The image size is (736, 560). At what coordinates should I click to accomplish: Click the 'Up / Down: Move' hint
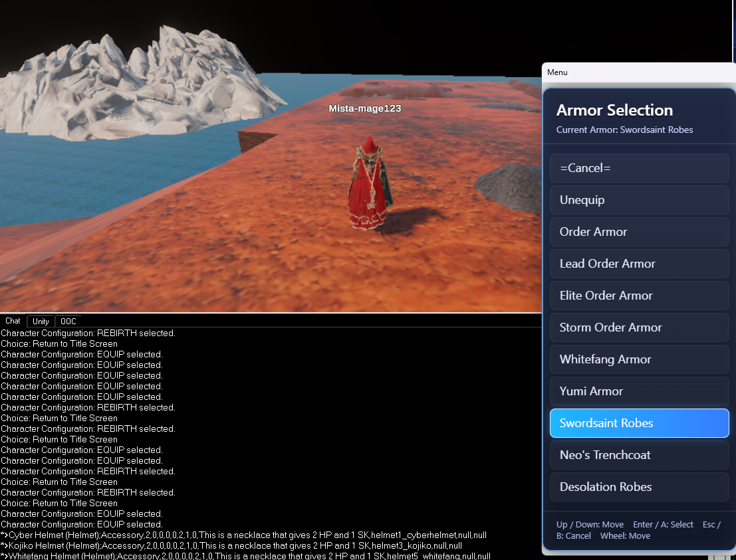590,524
